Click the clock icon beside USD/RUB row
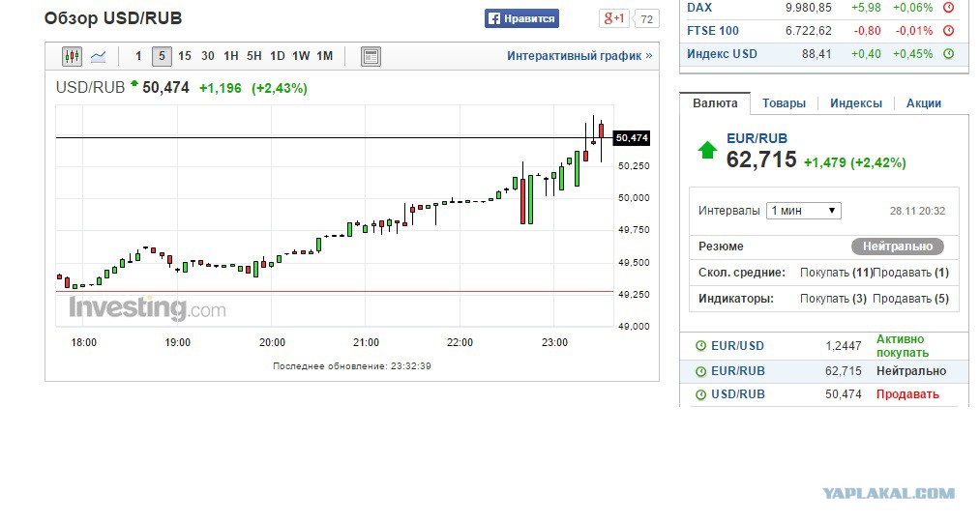Image resolution: width=980 pixels, height=522 pixels. click(700, 394)
